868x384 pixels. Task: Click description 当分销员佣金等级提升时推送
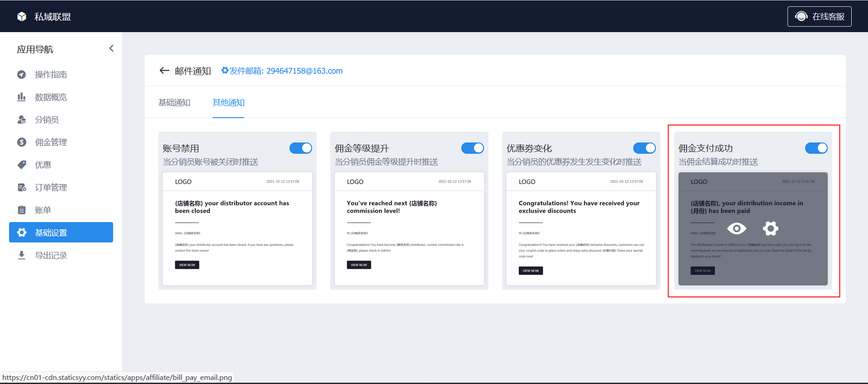coord(386,162)
